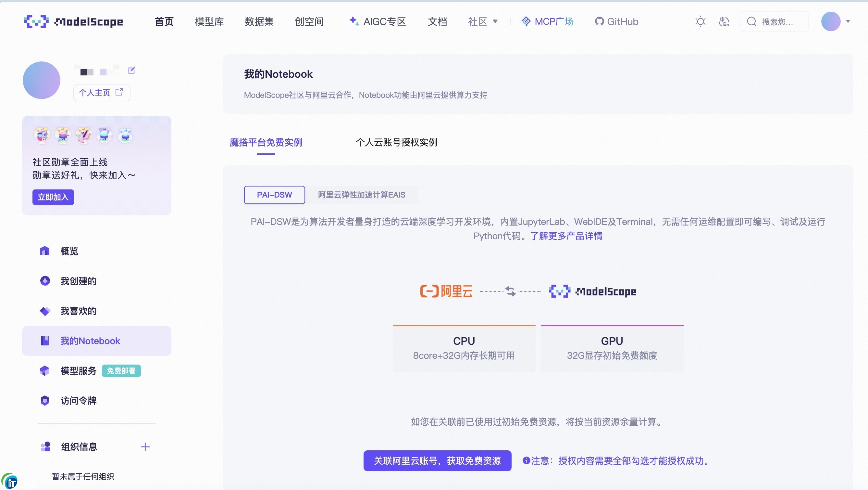
Task: Click the 概览 home icon
Action: 44,251
